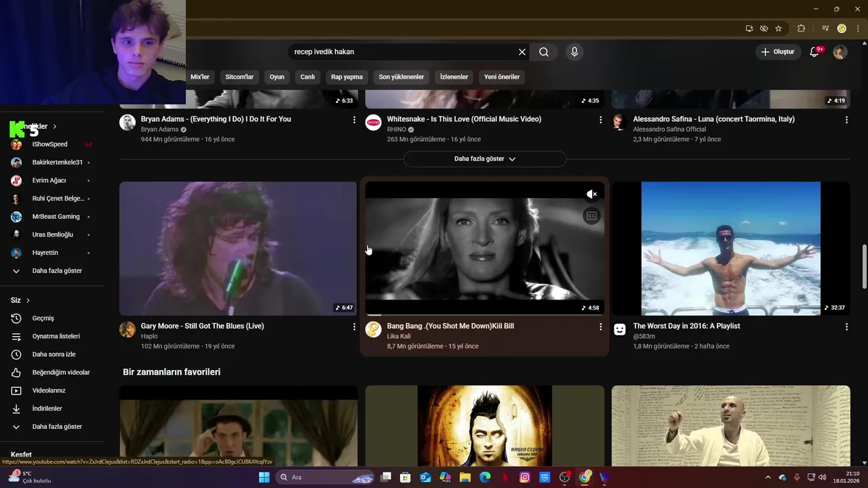Open options for Whitesnake Is This Love video
Viewport: 868px width, 488px height.
pos(600,120)
